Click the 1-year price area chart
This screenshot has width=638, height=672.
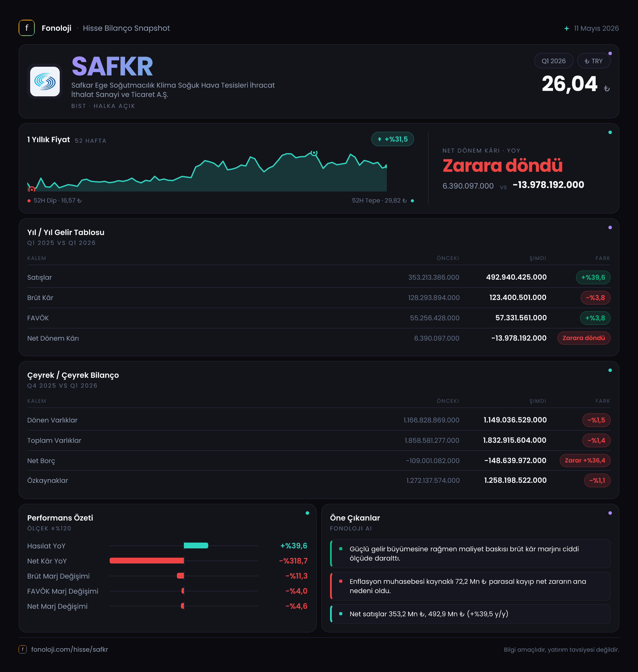pos(207,171)
